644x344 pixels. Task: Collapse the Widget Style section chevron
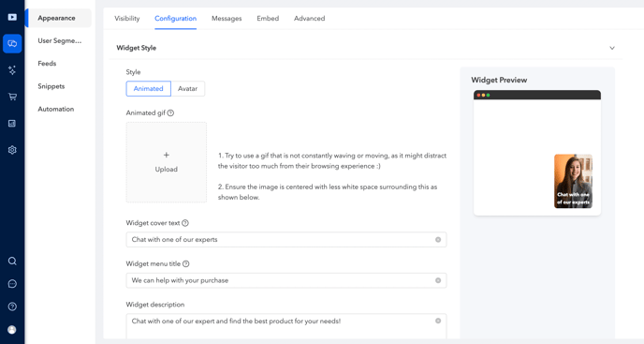(612, 48)
